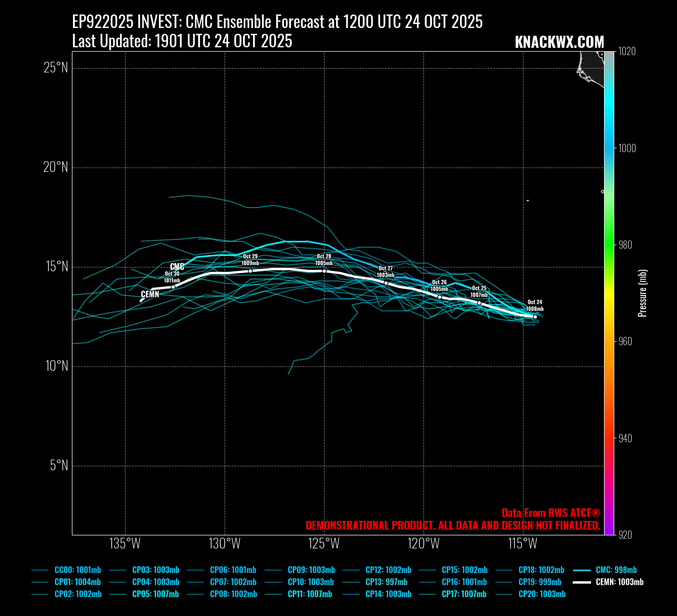Select the CC00: 1001mb legend item
The width and height of the screenshot is (677, 616).
[77, 570]
